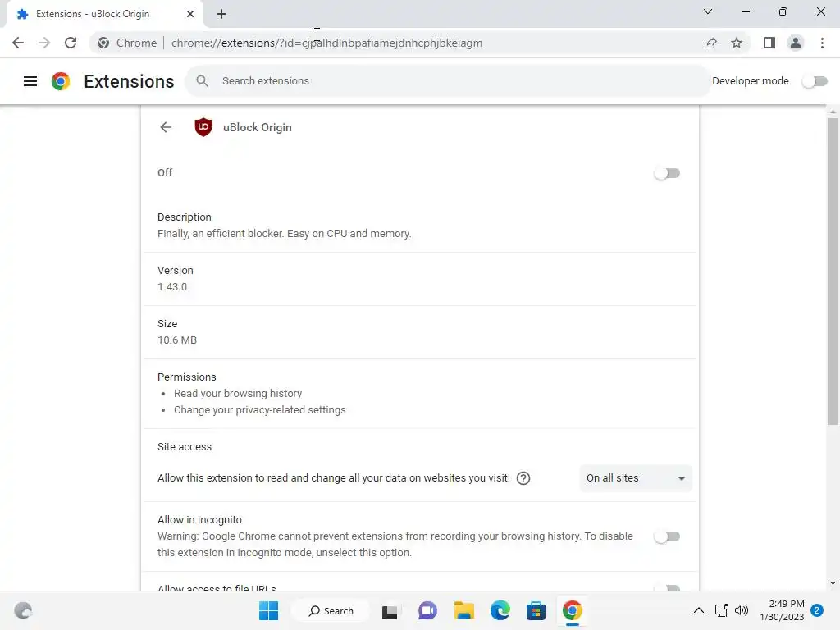The image size is (840, 630).
Task: Click the scrollbar up arrow
Action: point(833,112)
